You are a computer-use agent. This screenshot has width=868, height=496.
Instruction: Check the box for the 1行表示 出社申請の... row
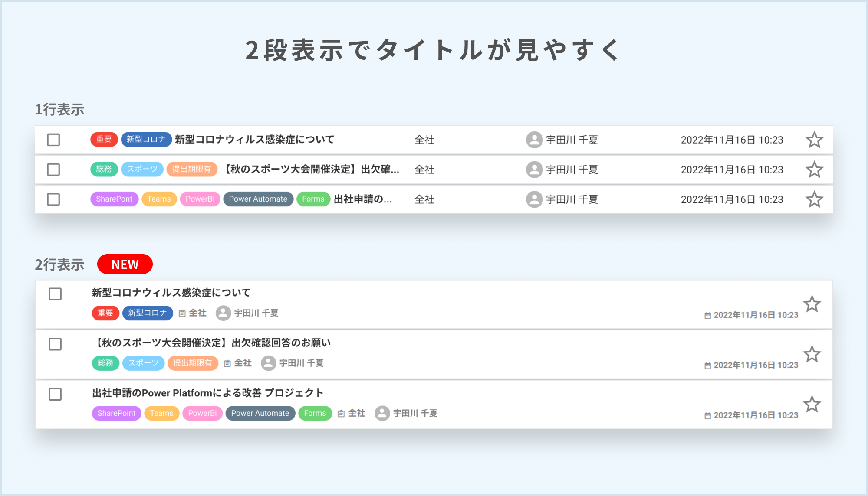[x=53, y=199]
